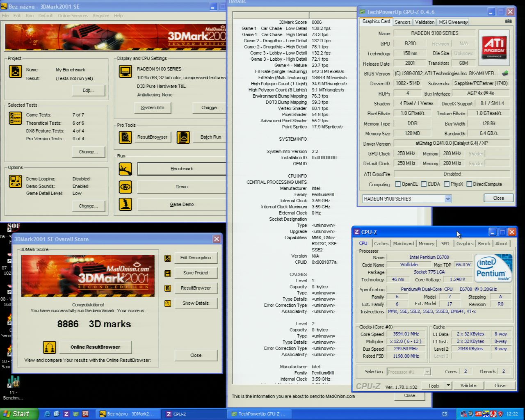
Task: Switch to the Caches tab in CPU-Z
Action: pyautogui.click(x=381, y=244)
